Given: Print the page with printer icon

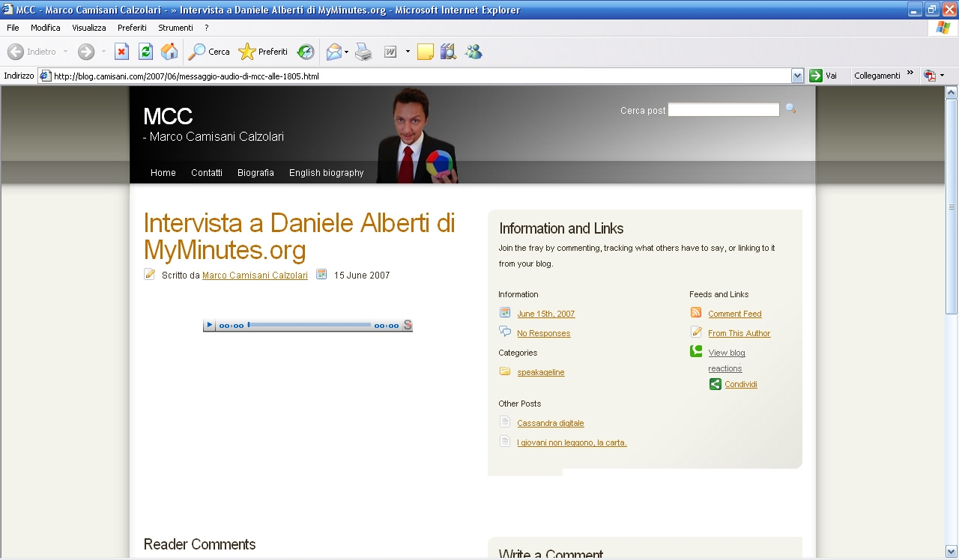Looking at the screenshot, I should pos(363,52).
